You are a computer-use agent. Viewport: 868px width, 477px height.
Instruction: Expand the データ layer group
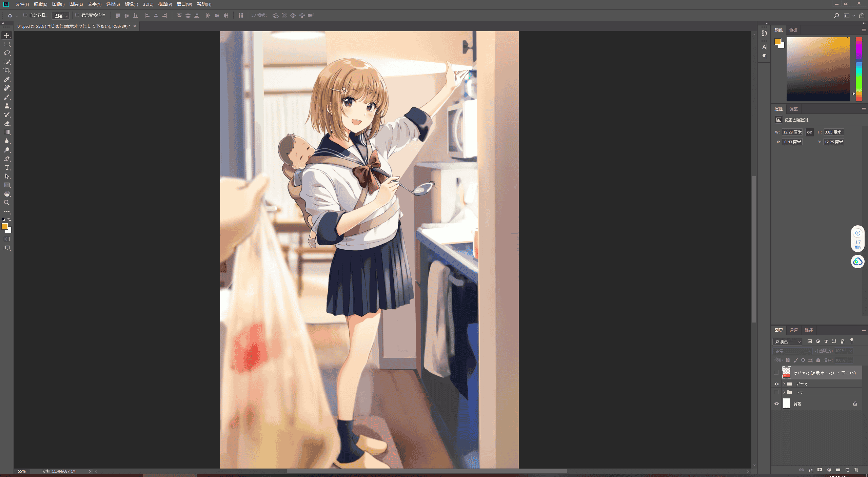[x=784, y=384]
